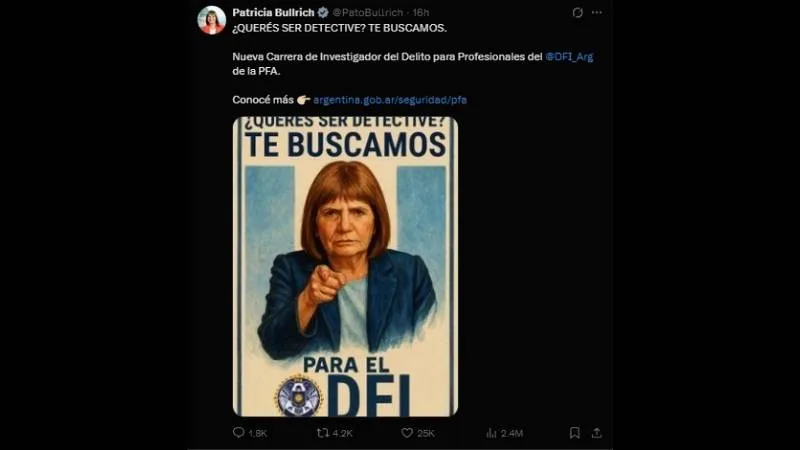Open argentina.gob.ar/seguridad/pfa link

(x=390, y=99)
